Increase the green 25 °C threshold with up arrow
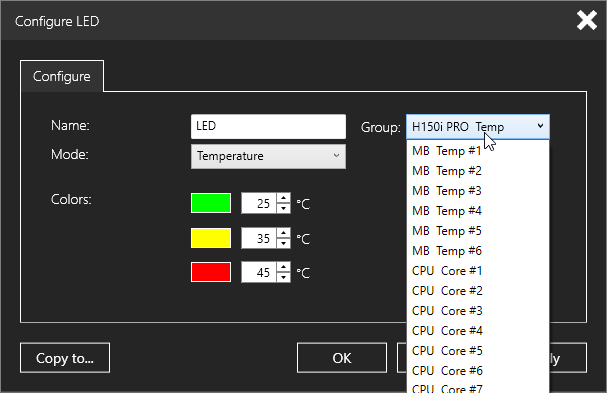This screenshot has width=607, height=393. coord(284,198)
